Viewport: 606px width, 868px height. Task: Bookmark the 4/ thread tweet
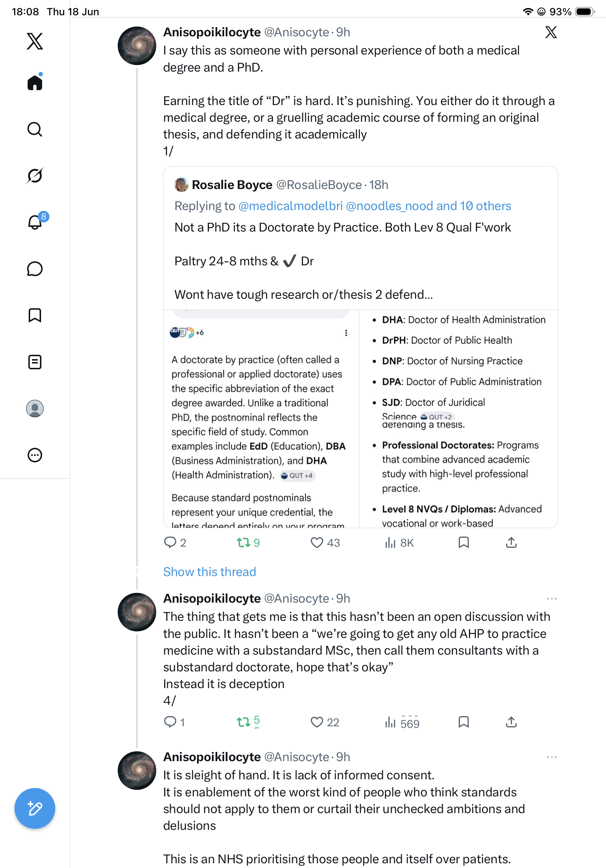point(464,722)
